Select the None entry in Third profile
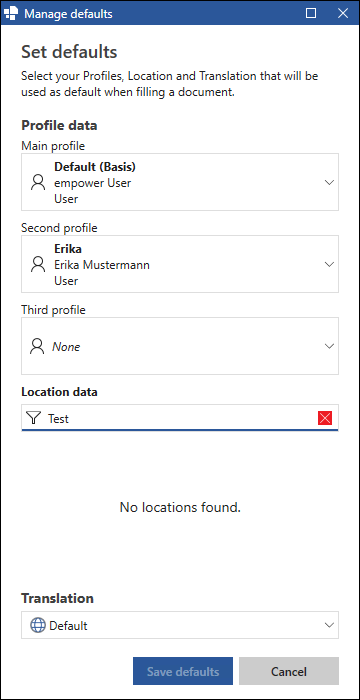Viewport: 360px width, 700px height. pos(180,346)
